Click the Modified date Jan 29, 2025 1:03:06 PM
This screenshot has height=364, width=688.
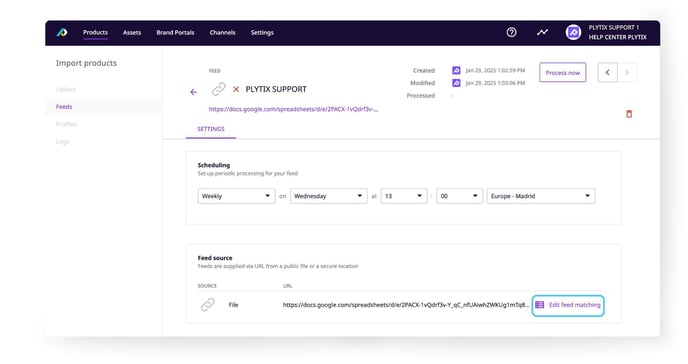(495, 83)
